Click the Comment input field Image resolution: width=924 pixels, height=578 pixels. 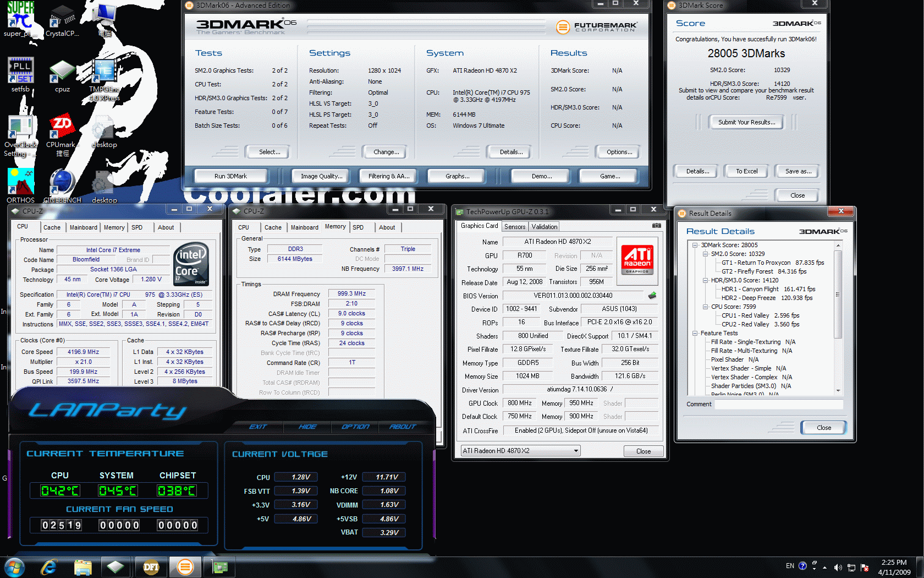[778, 404]
